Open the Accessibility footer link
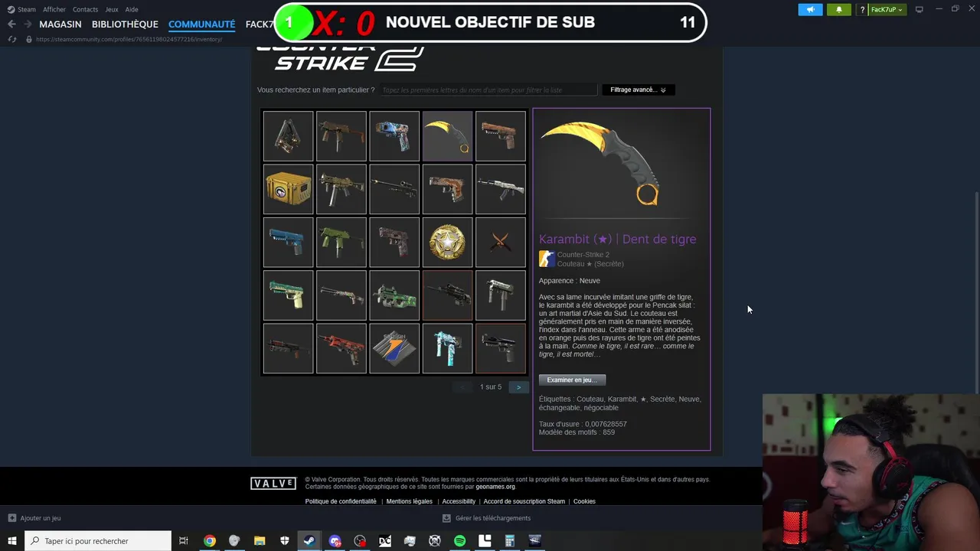The image size is (980, 551). pos(459,501)
